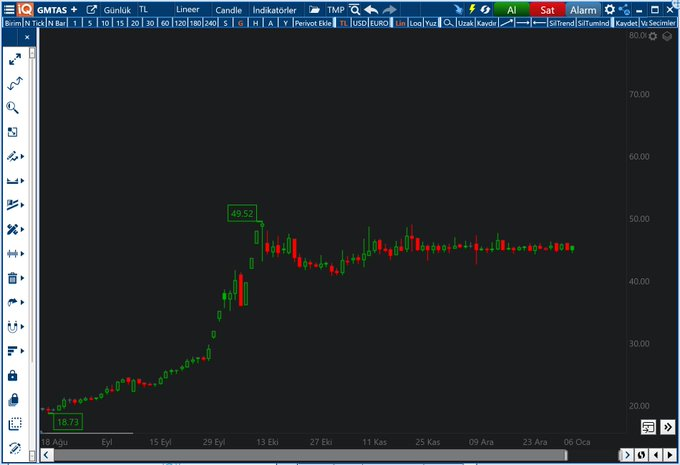Screen dimensions: 680x465
Task: Close the left sidebar with X
Action: (x=27, y=37)
